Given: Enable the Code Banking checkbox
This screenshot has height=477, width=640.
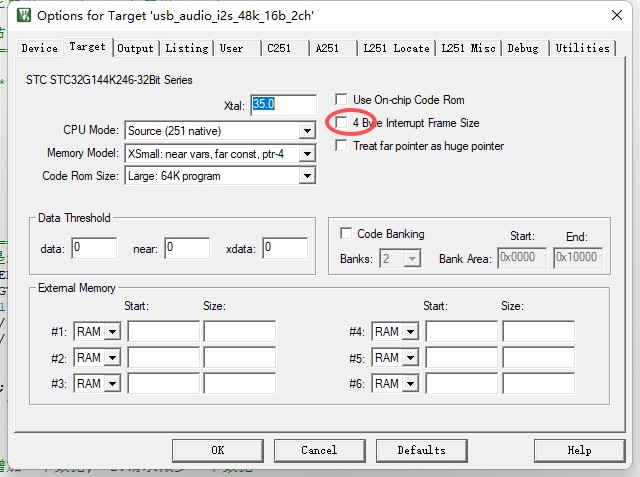Looking at the screenshot, I should coord(346,233).
